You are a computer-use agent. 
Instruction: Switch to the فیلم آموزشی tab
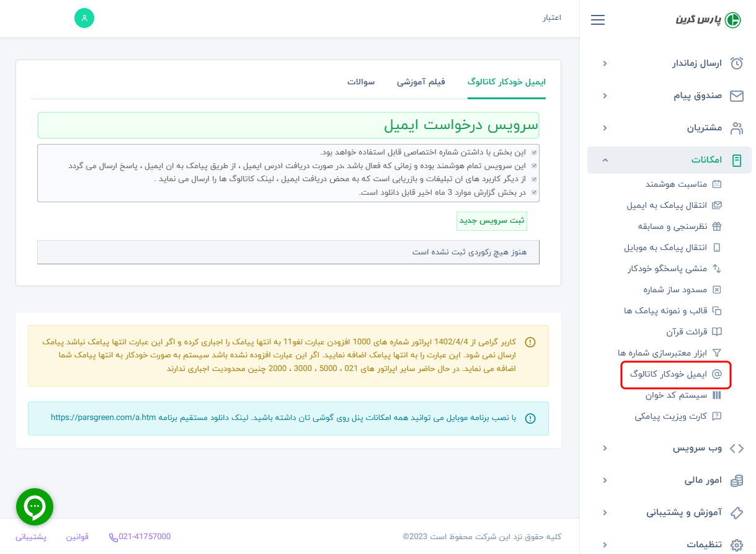coord(421,80)
